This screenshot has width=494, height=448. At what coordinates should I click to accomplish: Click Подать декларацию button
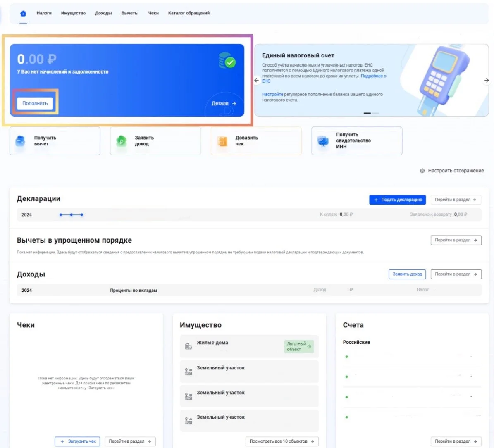(x=398, y=200)
